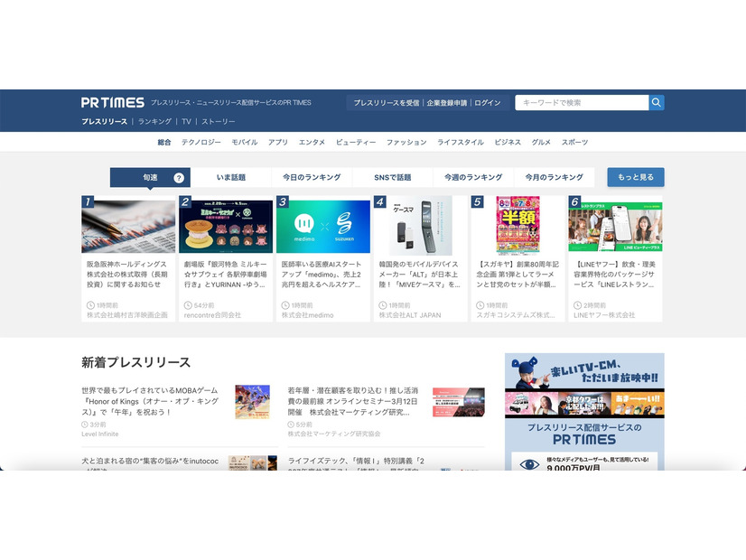
Task: Select the テクノロジー category
Action: pos(200,143)
